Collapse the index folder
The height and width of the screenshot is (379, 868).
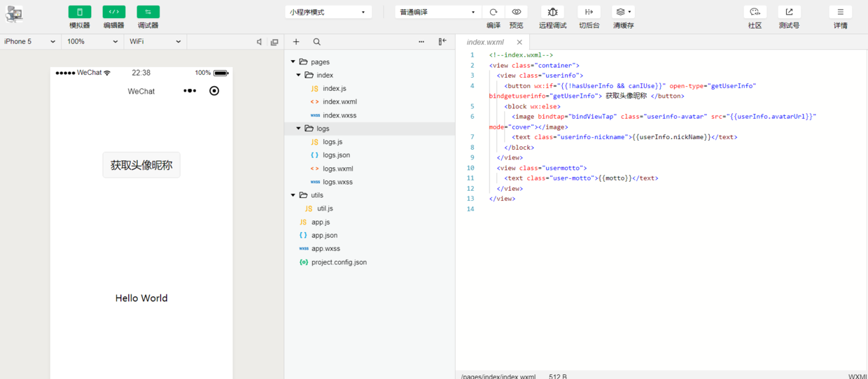click(299, 75)
